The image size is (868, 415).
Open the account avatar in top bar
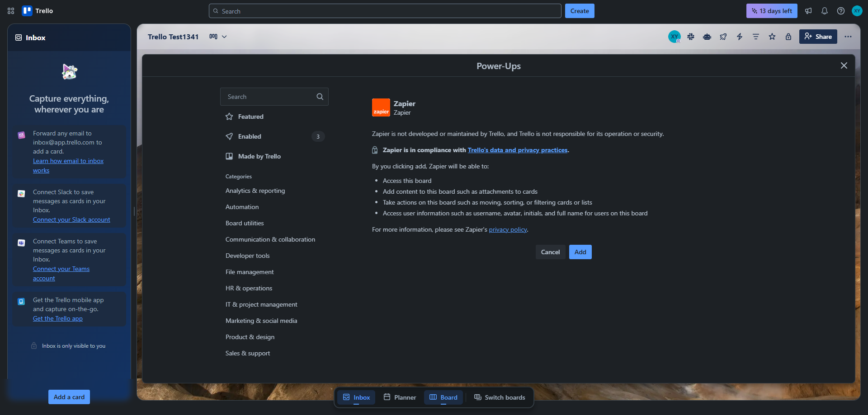coord(857,11)
